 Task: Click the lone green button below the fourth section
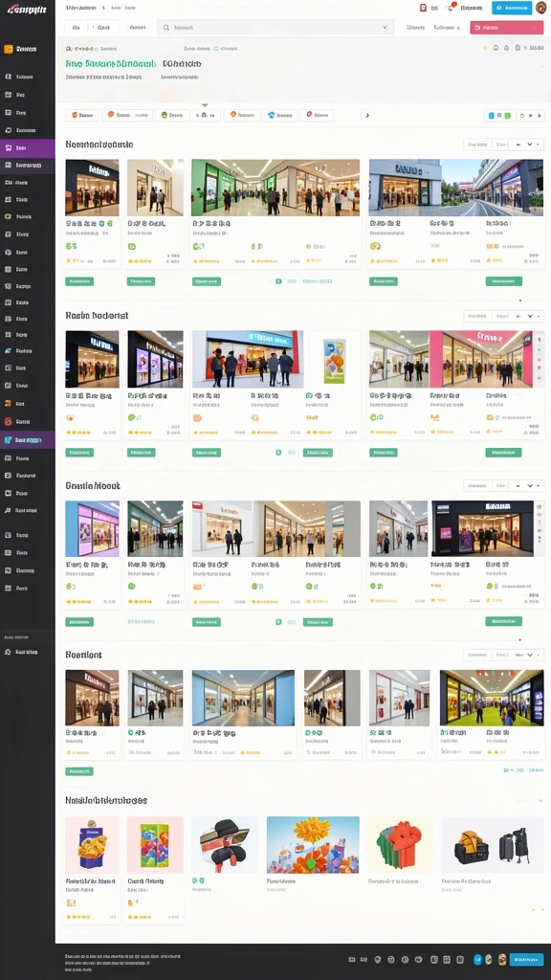click(x=79, y=771)
